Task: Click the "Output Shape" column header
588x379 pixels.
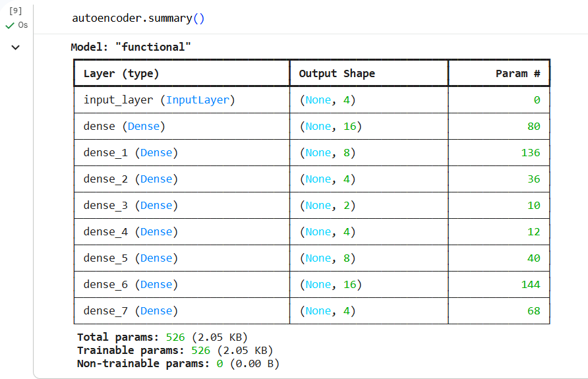Action: point(337,73)
